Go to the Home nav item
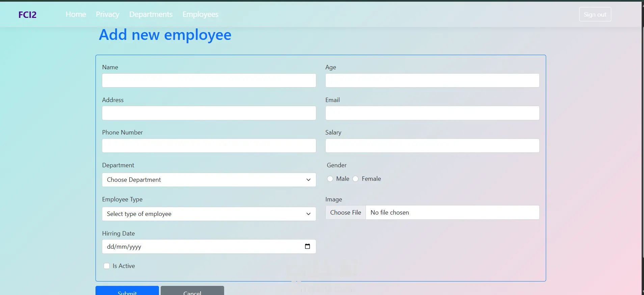The image size is (644, 295). tap(76, 14)
